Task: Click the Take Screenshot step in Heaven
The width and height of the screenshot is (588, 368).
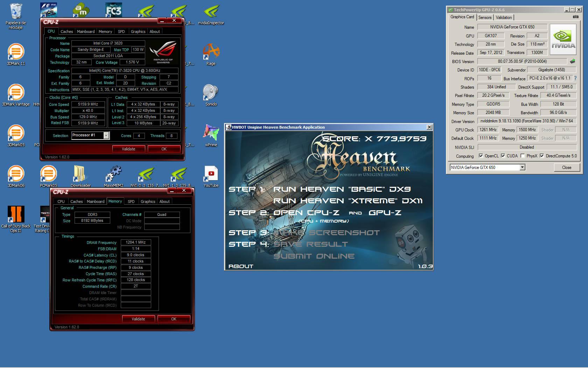Action: (326, 233)
